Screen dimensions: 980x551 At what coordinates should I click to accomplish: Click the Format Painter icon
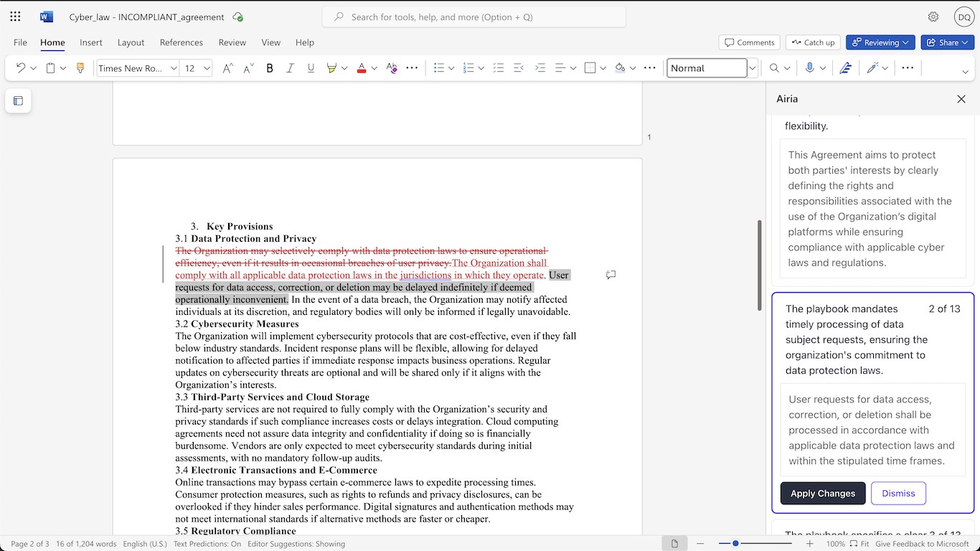coord(80,68)
